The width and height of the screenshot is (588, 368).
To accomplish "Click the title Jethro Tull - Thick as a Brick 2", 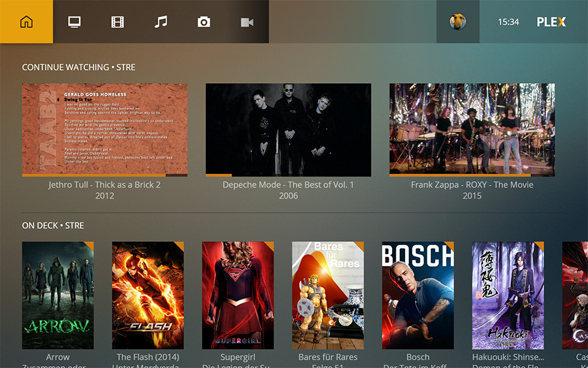I will pos(105,184).
